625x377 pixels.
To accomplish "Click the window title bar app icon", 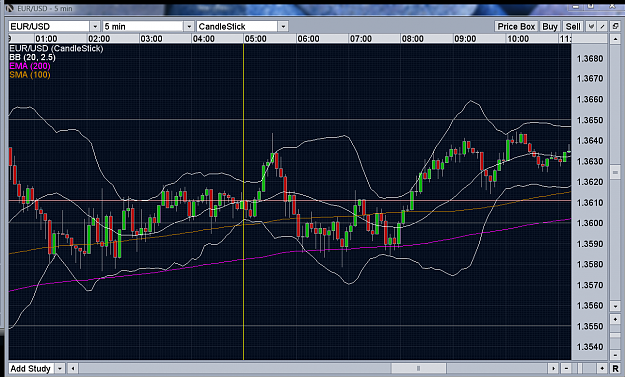I will coord(9,8).
